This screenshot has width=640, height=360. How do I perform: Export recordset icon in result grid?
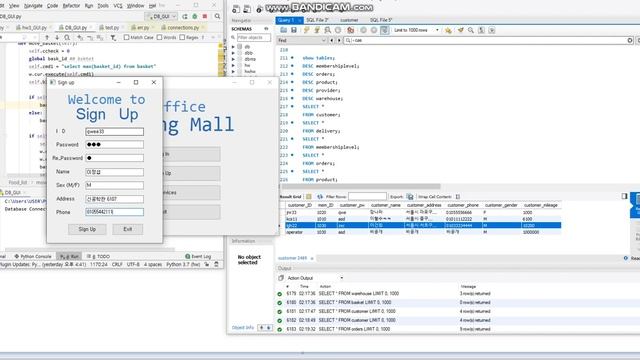coord(410,196)
